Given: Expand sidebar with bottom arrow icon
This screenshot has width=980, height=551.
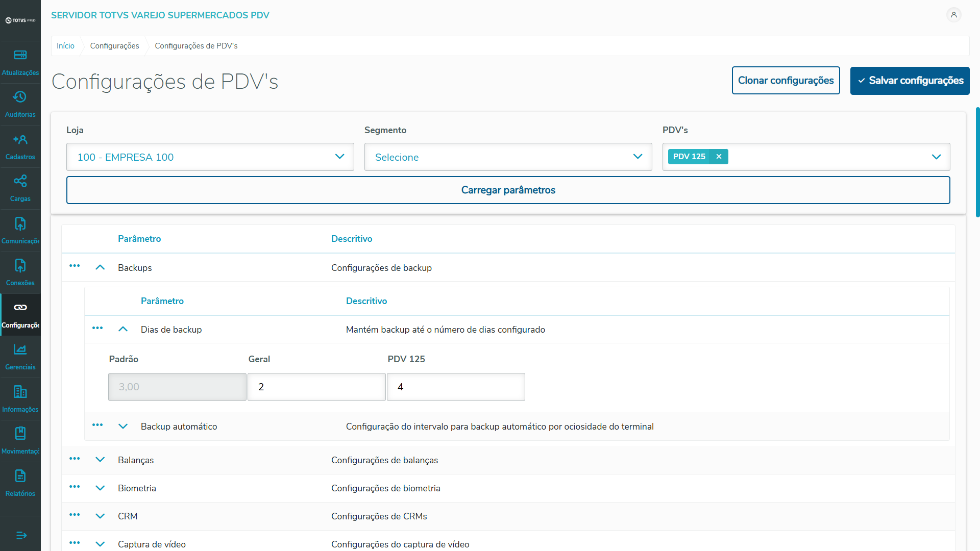Looking at the screenshot, I should pyautogui.click(x=21, y=535).
